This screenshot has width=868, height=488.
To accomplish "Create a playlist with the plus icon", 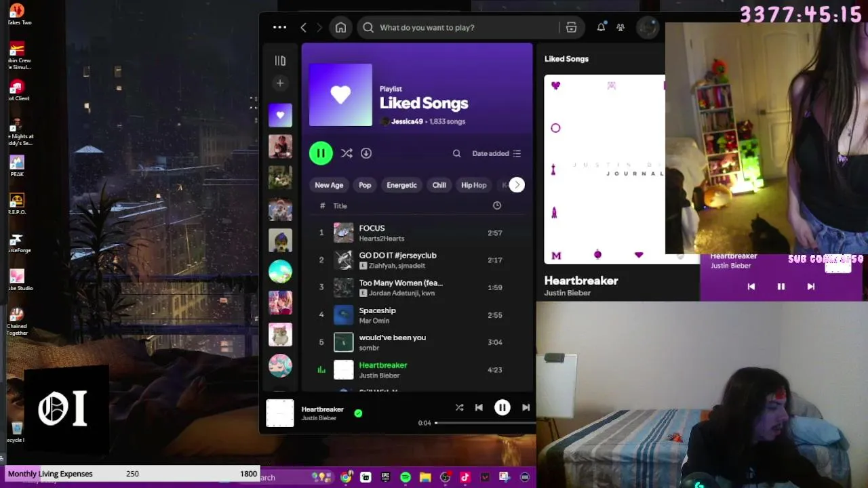I will pos(280,83).
